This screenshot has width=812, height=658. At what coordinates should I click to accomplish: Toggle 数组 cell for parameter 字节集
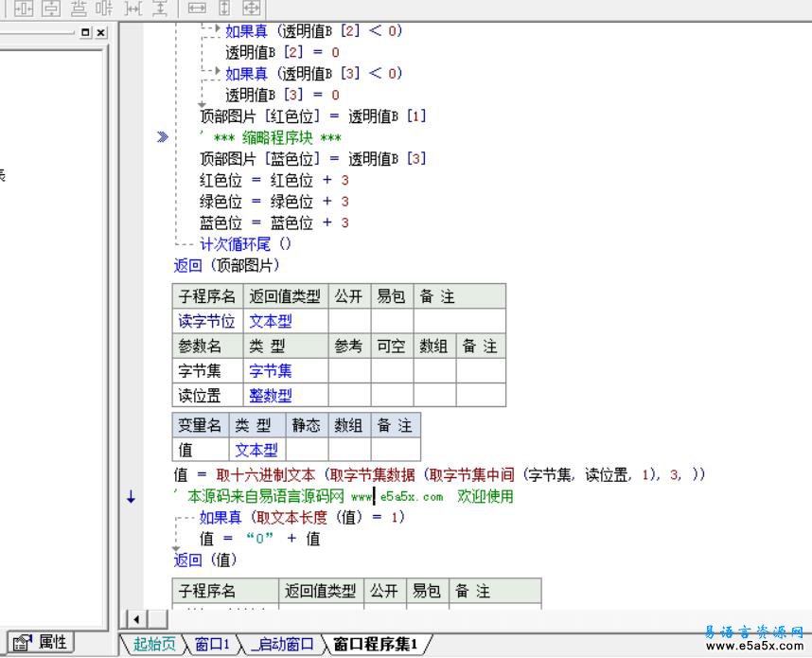tap(434, 371)
